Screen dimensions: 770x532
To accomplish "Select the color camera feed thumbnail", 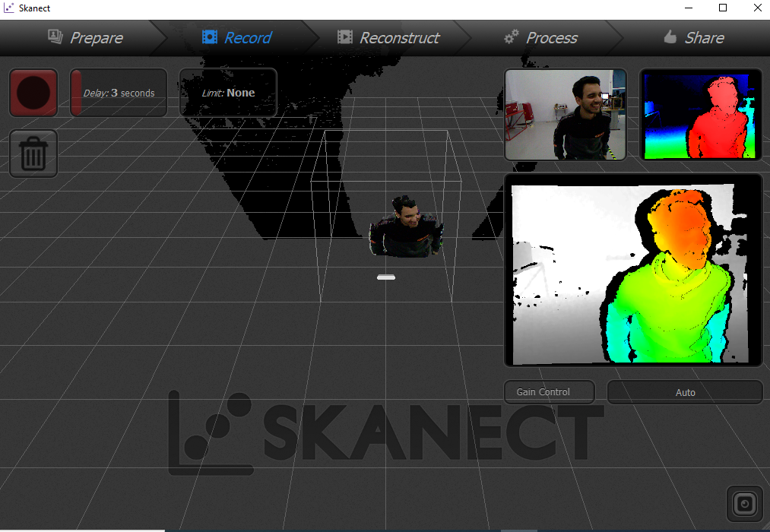I will 566,114.
